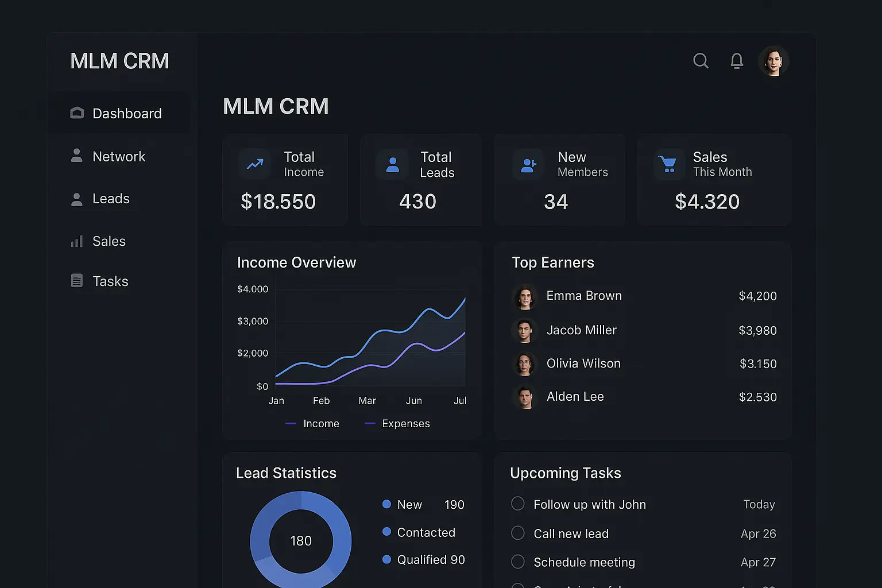Open notifications bell icon
Image resolution: width=882 pixels, height=588 pixels.
coord(737,61)
